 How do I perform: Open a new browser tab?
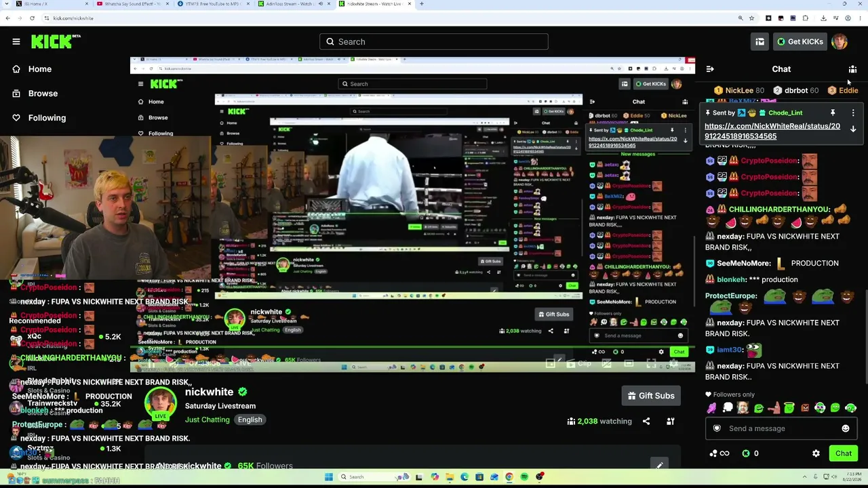(x=422, y=4)
